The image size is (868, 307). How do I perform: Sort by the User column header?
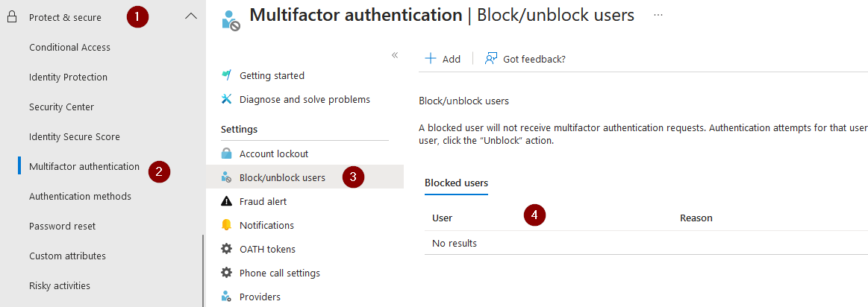(x=443, y=218)
